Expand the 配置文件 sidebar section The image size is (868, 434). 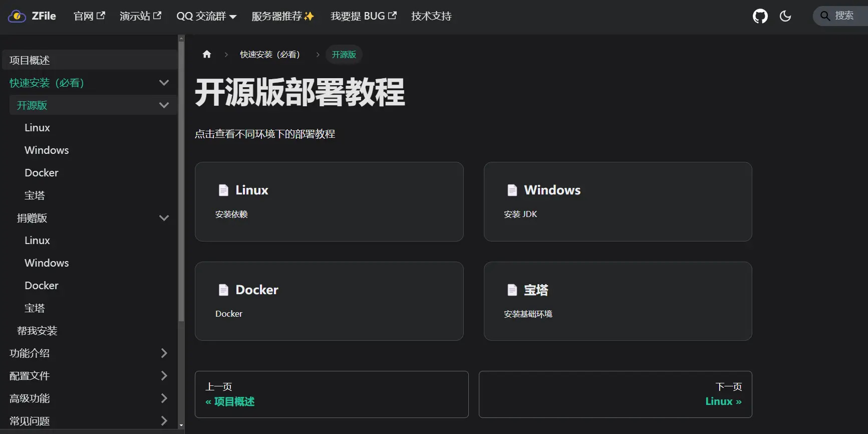pyautogui.click(x=164, y=376)
